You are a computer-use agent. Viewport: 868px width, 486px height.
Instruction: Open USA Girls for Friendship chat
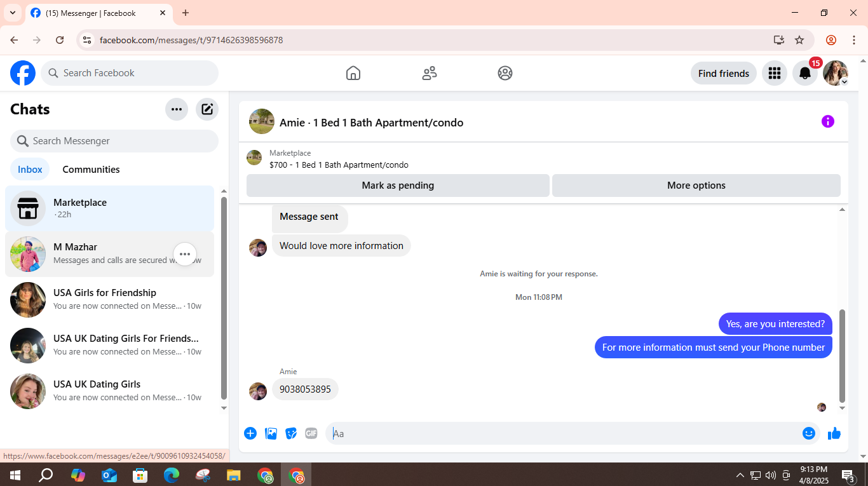[x=109, y=300]
